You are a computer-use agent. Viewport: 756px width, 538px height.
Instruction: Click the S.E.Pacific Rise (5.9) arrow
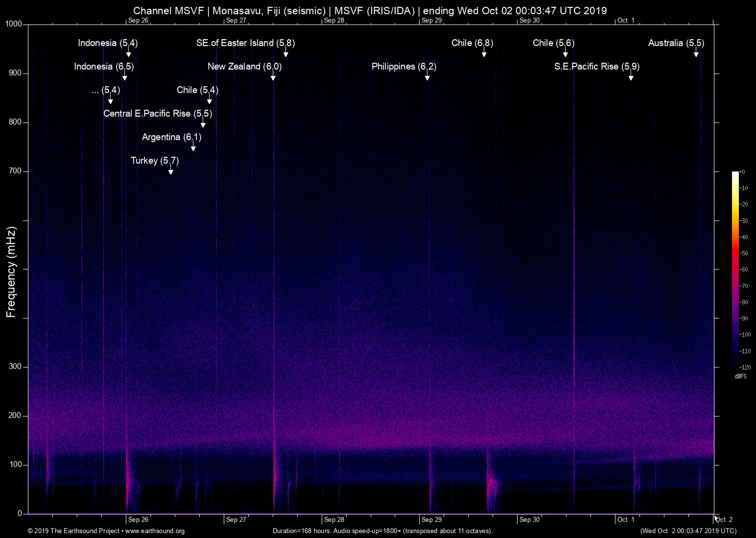tap(631, 77)
